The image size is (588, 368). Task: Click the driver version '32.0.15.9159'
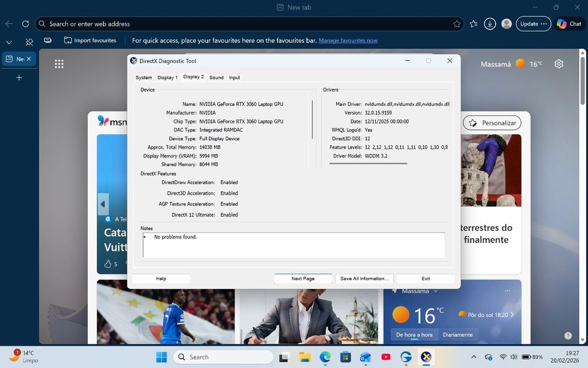click(378, 112)
